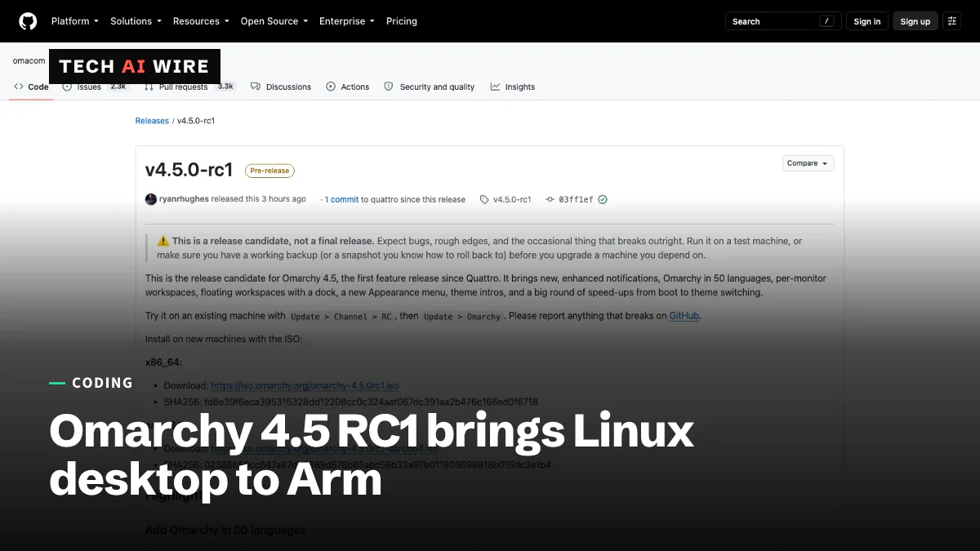This screenshot has width=980, height=551.
Task: Open the v4.5.0-rc1 tag link
Action: click(x=512, y=199)
